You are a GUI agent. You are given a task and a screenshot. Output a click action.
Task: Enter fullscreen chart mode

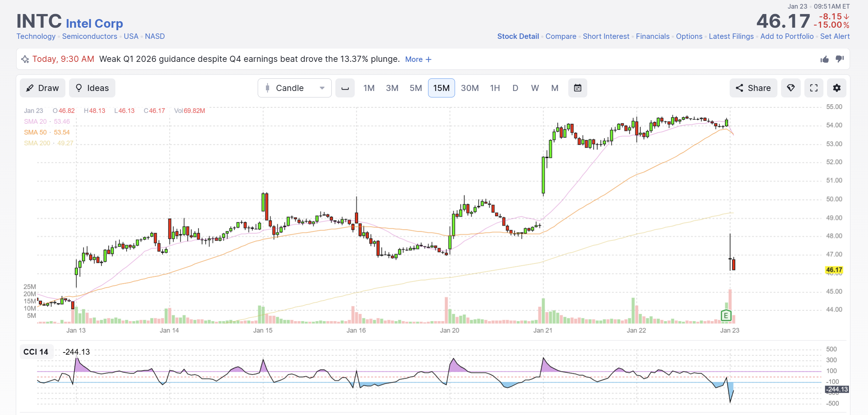pyautogui.click(x=814, y=88)
